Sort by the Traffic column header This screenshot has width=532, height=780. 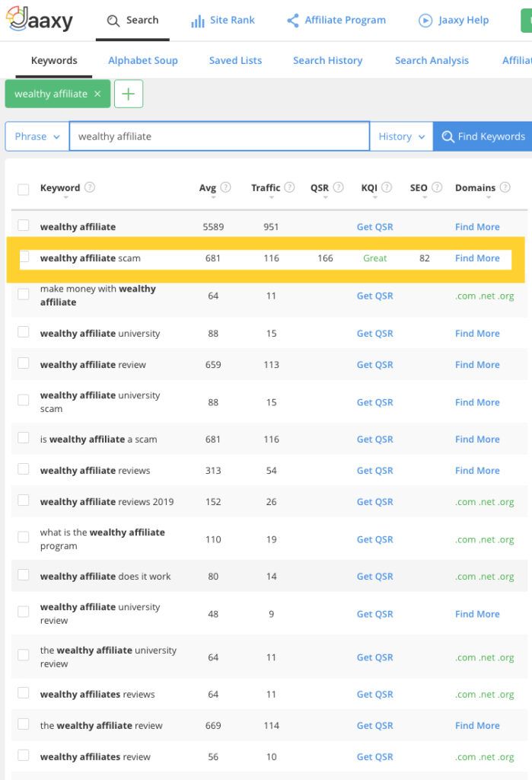click(266, 188)
